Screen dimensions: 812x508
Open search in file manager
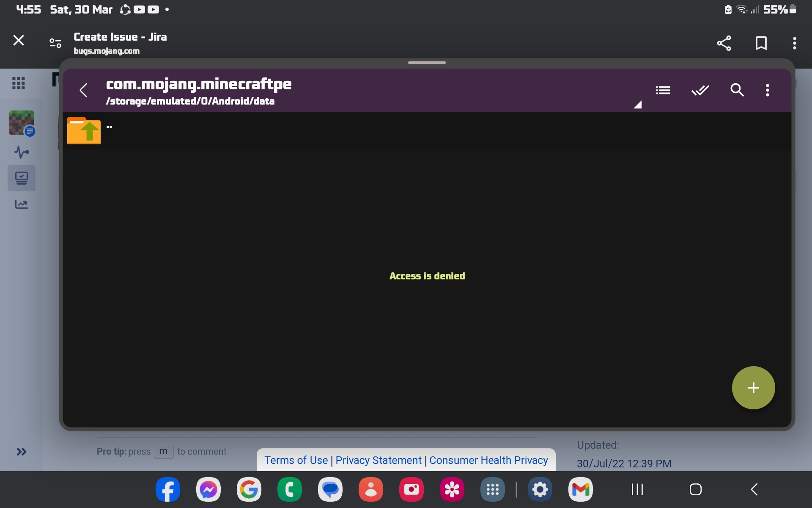click(x=737, y=90)
